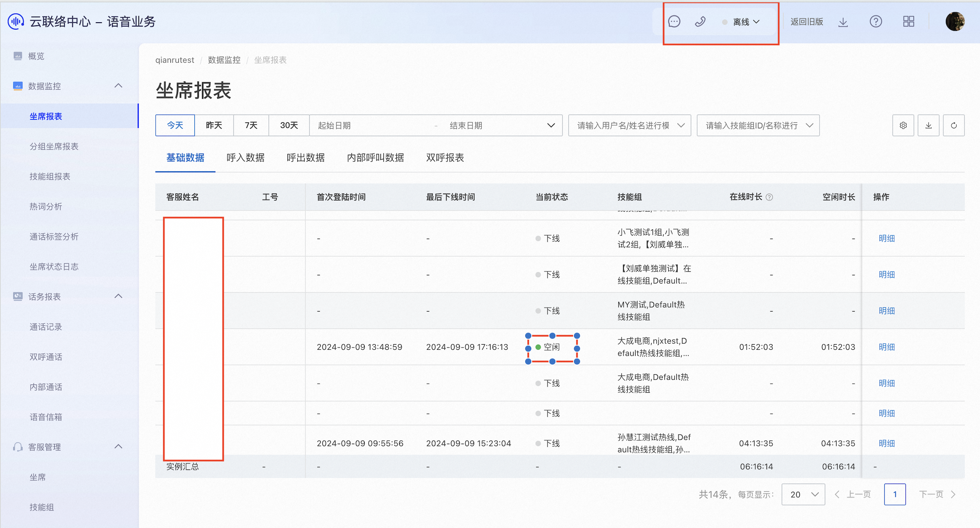980x528 pixels.
Task: Open 明细 for 大成电商,Default热线技能组 row
Action: point(886,383)
